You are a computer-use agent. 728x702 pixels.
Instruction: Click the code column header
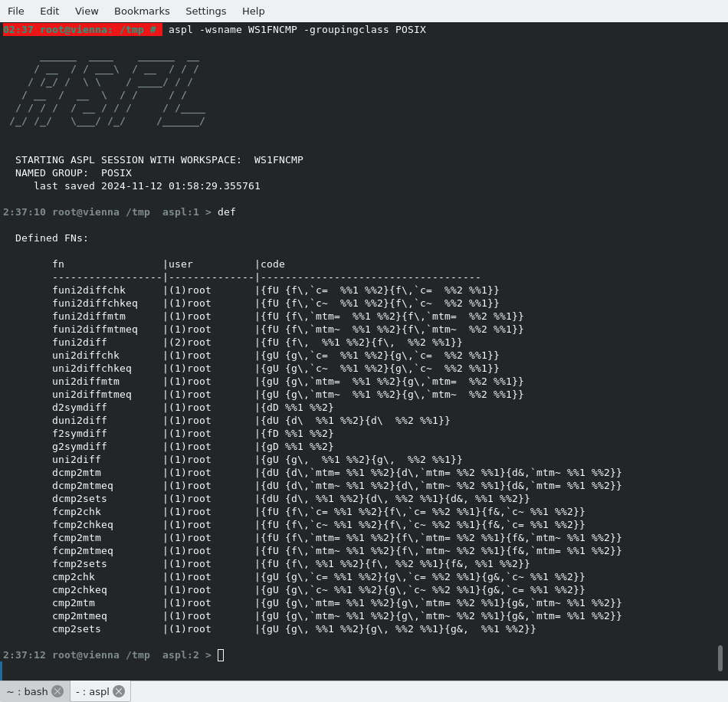coord(273,264)
